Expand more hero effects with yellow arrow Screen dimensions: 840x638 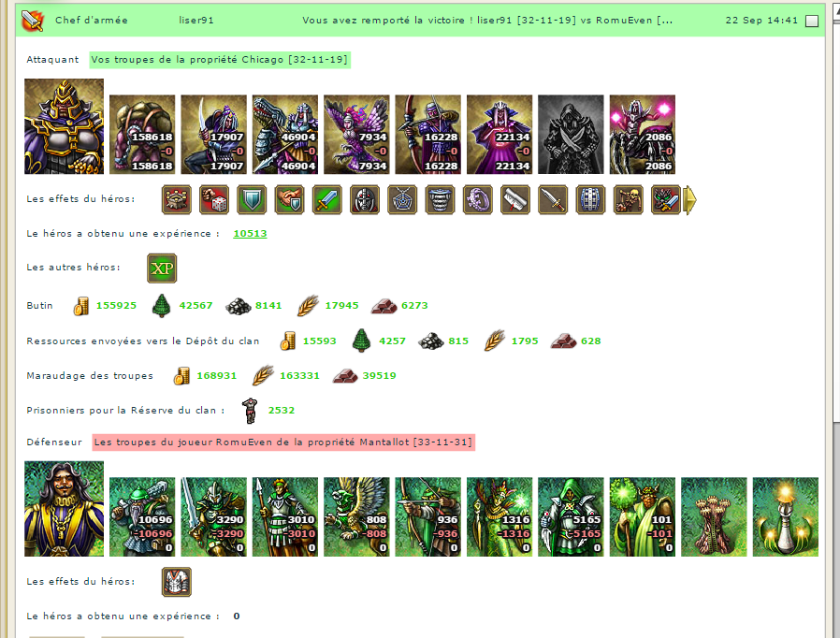(690, 200)
